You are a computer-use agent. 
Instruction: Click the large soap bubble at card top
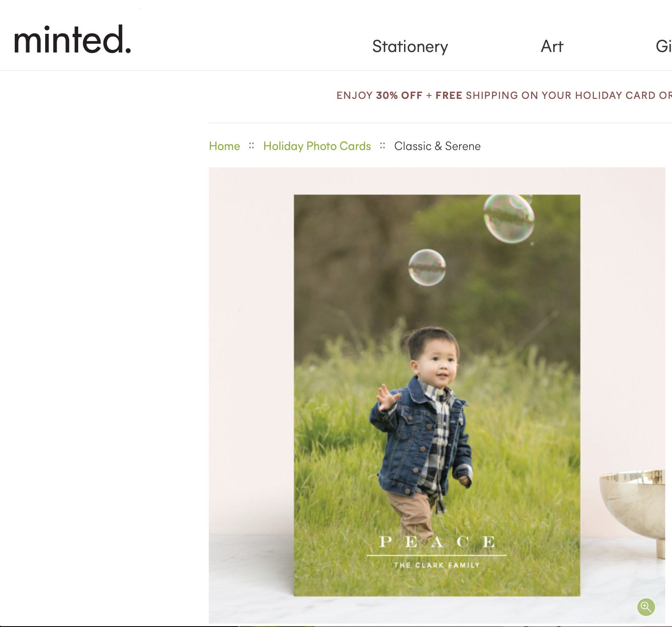pos(509,218)
